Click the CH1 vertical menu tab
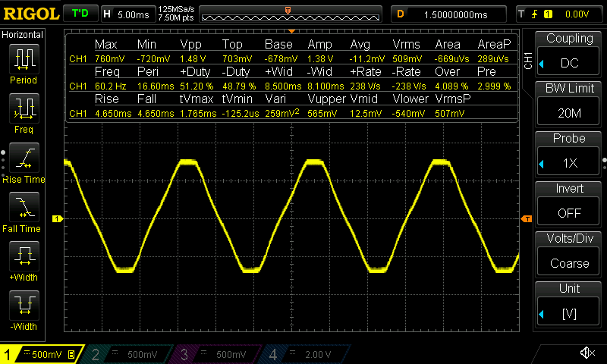This screenshot has height=364, width=607. pyautogui.click(x=527, y=61)
